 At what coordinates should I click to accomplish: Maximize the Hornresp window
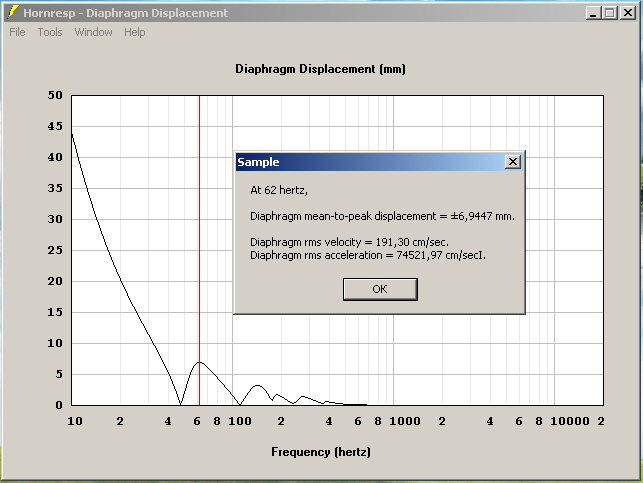pyautogui.click(x=610, y=13)
